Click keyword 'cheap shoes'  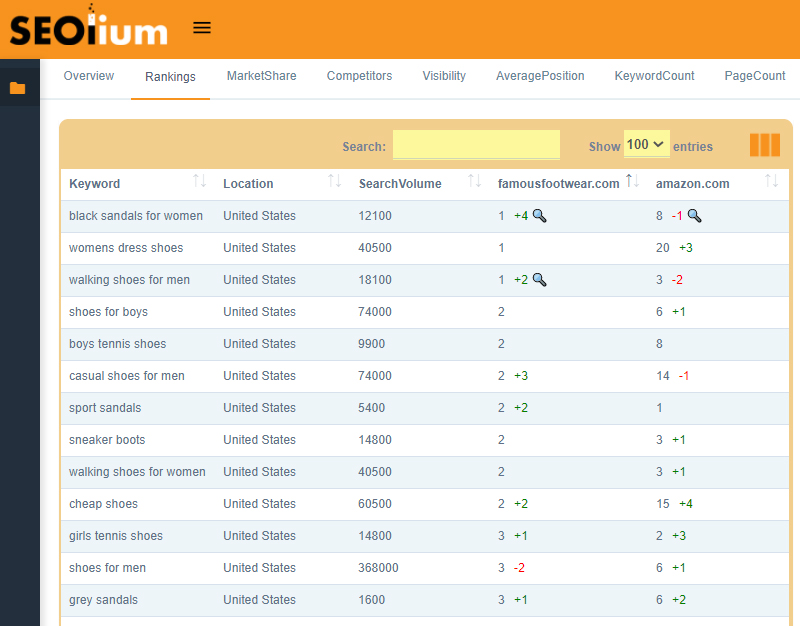pos(103,504)
